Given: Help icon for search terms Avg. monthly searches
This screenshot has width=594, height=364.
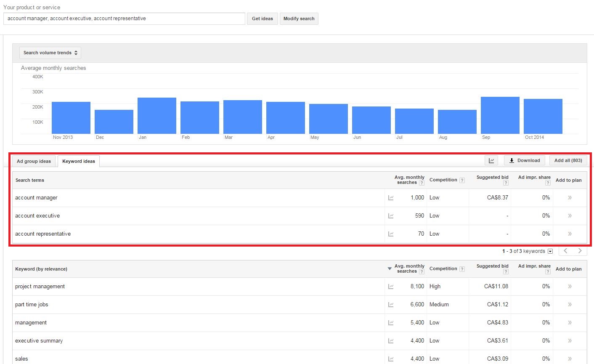Looking at the screenshot, I should point(422,183).
